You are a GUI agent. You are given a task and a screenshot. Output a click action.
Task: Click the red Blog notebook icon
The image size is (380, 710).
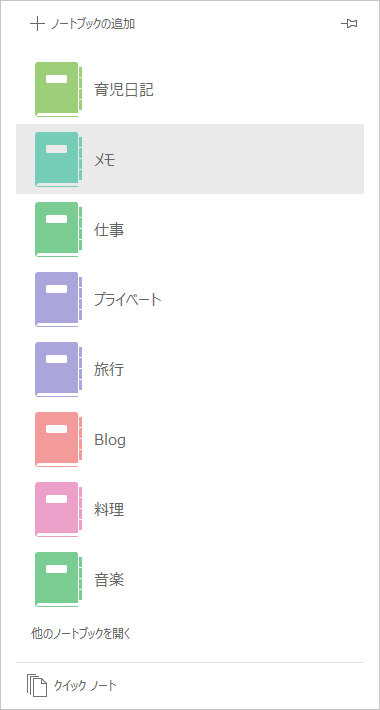[x=59, y=439]
